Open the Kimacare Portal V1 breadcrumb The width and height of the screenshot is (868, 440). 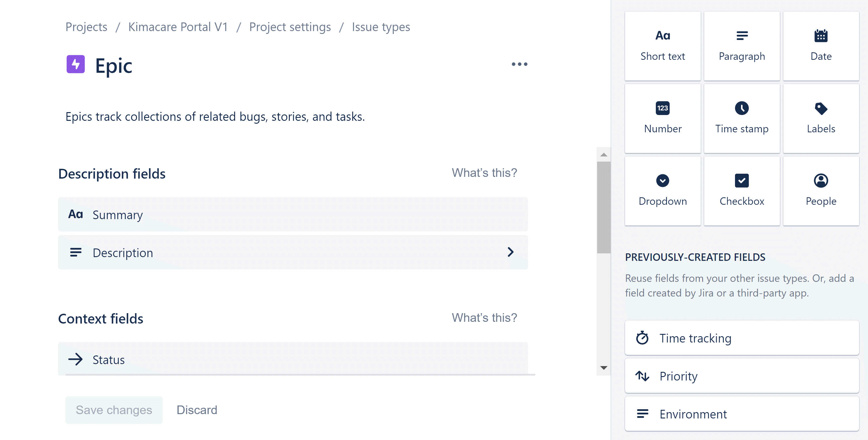[x=178, y=27]
